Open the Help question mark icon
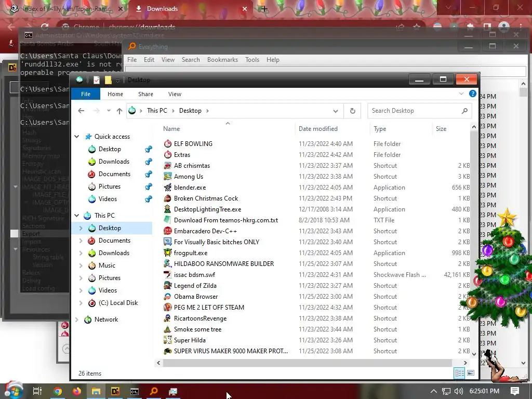 point(472,94)
